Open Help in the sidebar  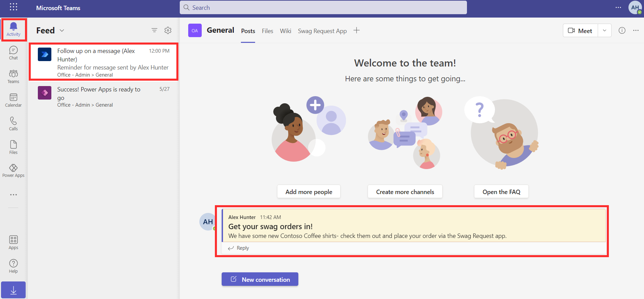[x=14, y=267]
